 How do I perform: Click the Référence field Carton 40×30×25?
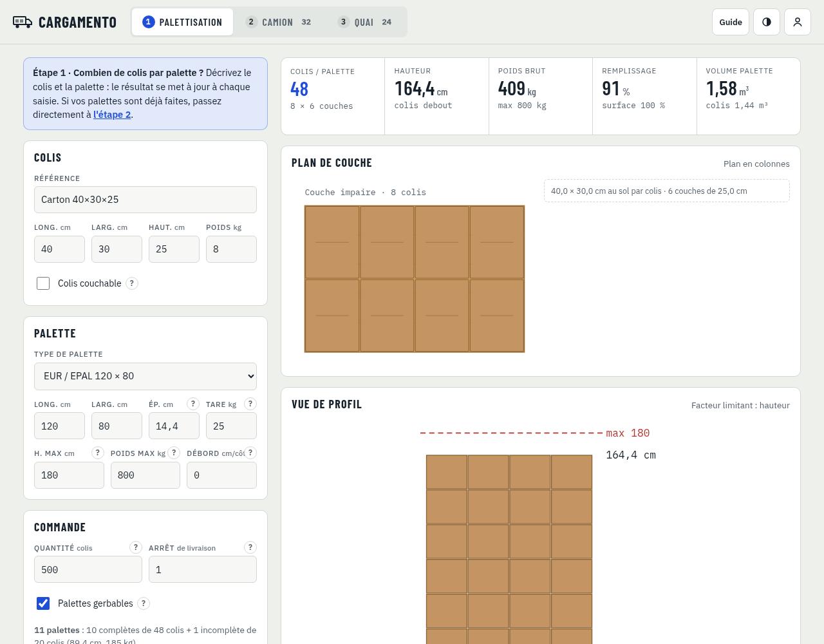click(x=145, y=200)
